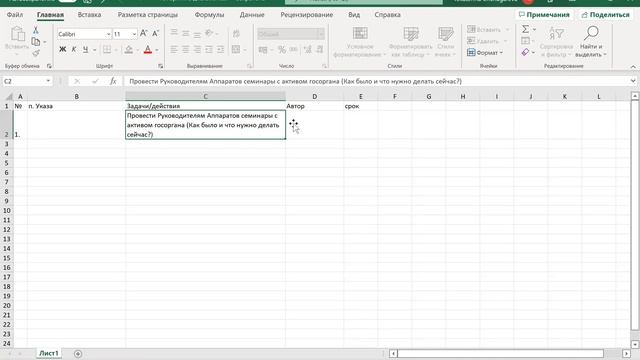Click the Percent style icon
640x360 pixels.
click(282, 50)
